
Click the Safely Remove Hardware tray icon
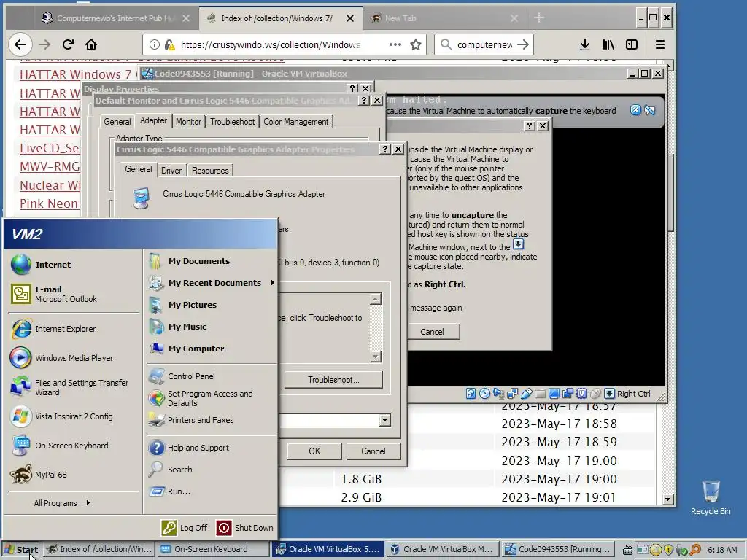pyautogui.click(x=682, y=550)
